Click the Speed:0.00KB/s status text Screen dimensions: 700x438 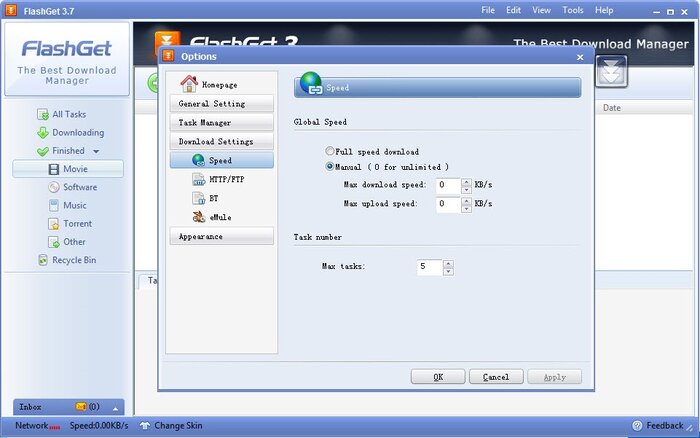99,425
